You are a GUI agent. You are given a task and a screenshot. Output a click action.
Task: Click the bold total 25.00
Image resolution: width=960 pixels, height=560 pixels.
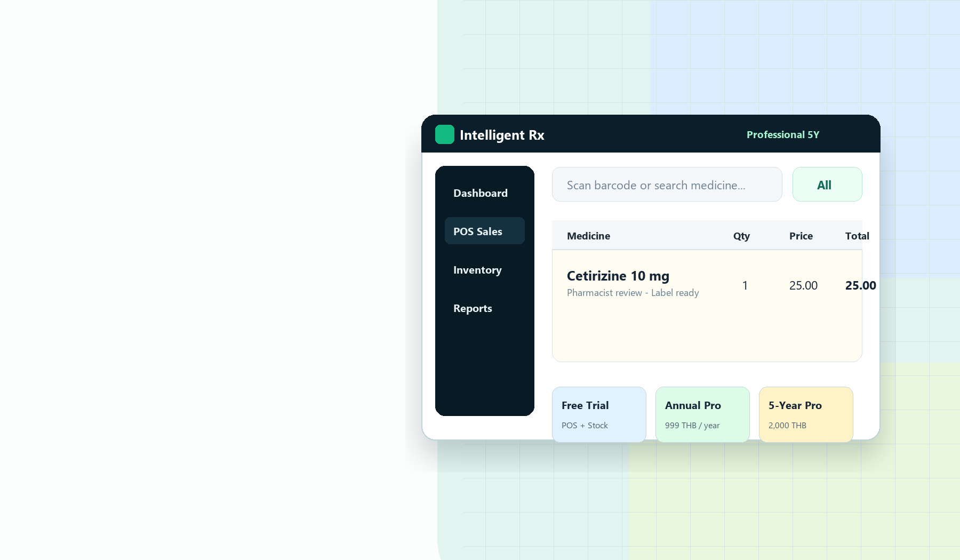[x=860, y=285]
